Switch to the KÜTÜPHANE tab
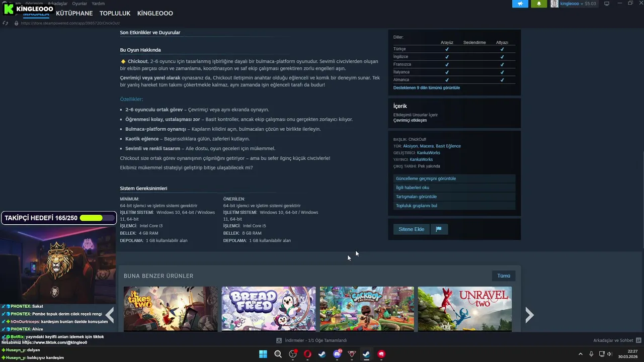The image size is (644, 362). pos(74,14)
